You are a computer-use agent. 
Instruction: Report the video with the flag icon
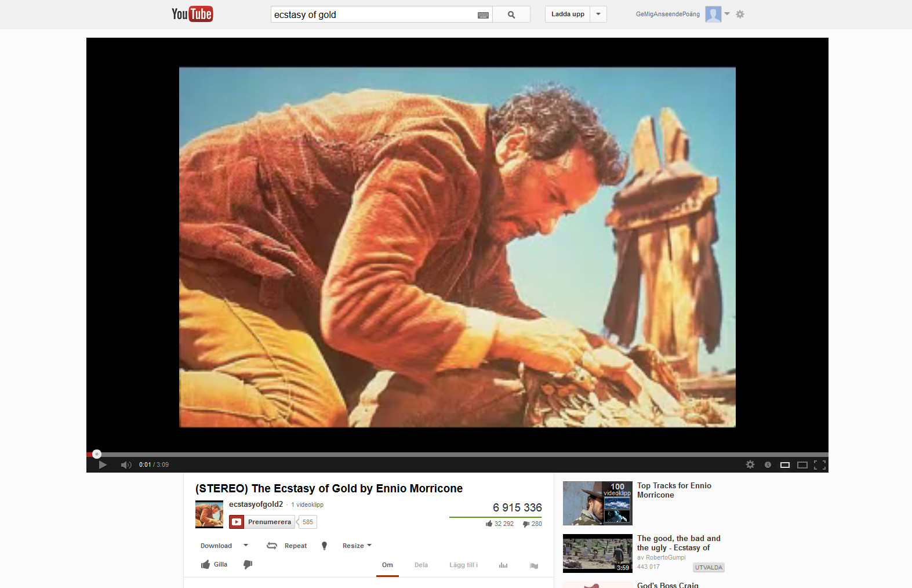tap(534, 565)
